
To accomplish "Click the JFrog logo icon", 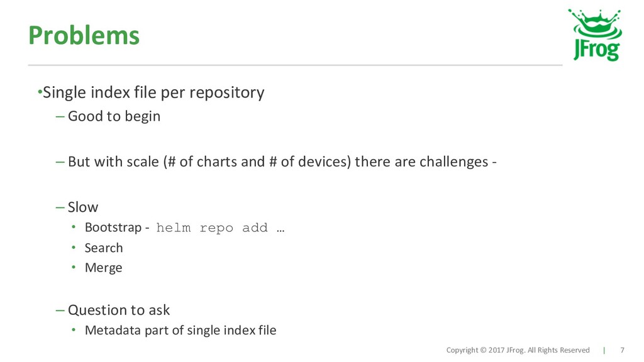I will tap(595, 35).
